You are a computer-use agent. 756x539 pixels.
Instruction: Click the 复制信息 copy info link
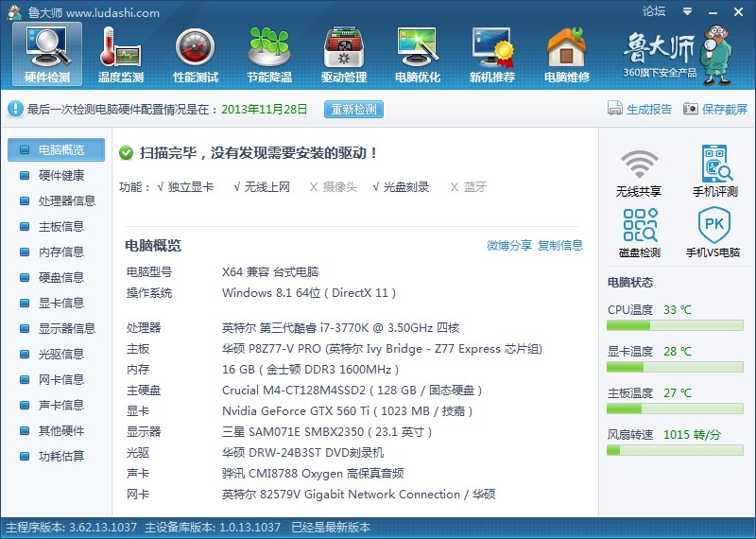coord(560,246)
